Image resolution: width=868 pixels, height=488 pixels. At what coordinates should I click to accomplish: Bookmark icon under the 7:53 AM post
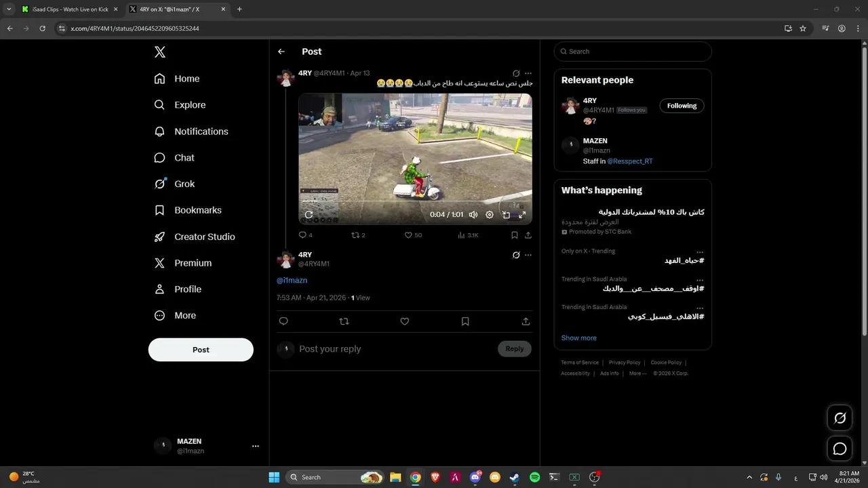pyautogui.click(x=465, y=321)
